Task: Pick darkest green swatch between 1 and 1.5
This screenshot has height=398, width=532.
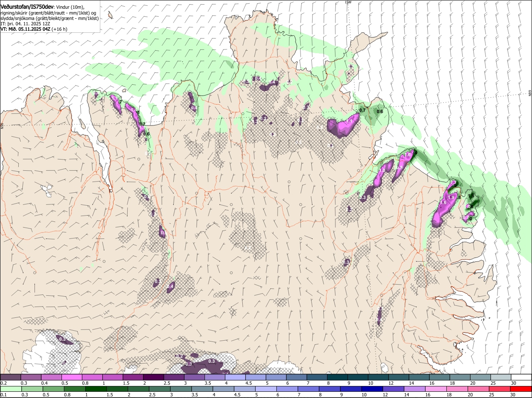Action: click(x=96, y=389)
